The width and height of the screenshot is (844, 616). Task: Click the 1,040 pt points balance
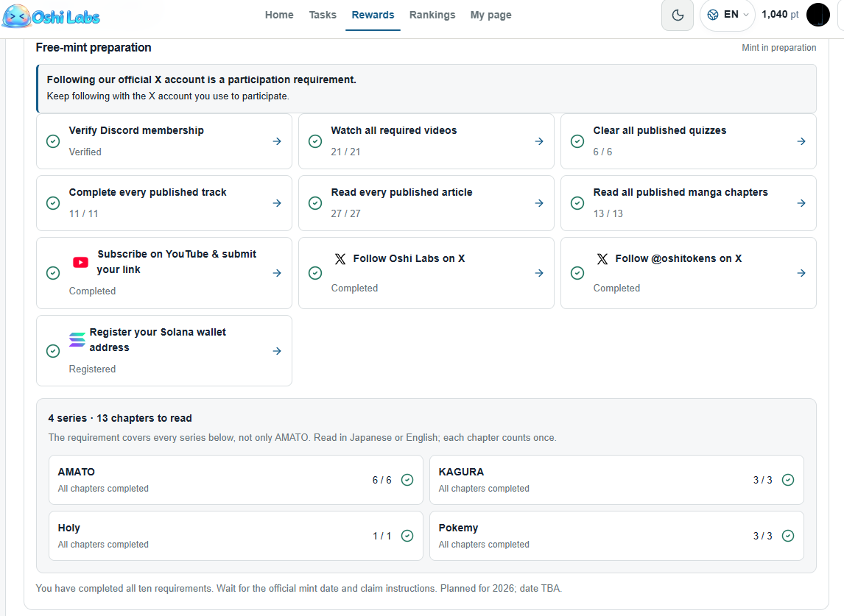point(780,15)
